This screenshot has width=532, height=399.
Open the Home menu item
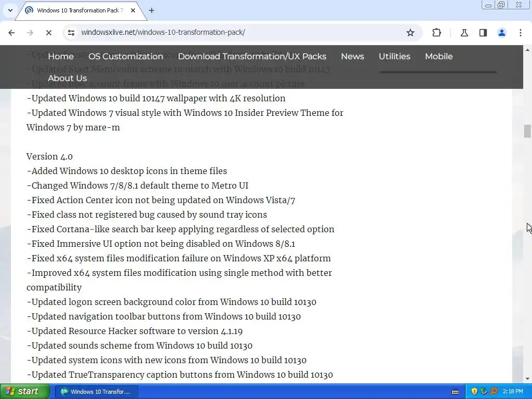coord(61,56)
